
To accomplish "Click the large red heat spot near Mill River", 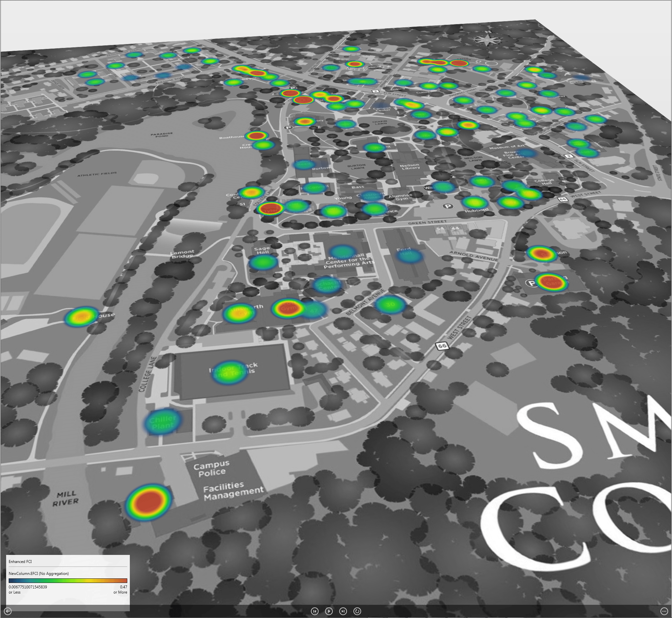I will [149, 502].
